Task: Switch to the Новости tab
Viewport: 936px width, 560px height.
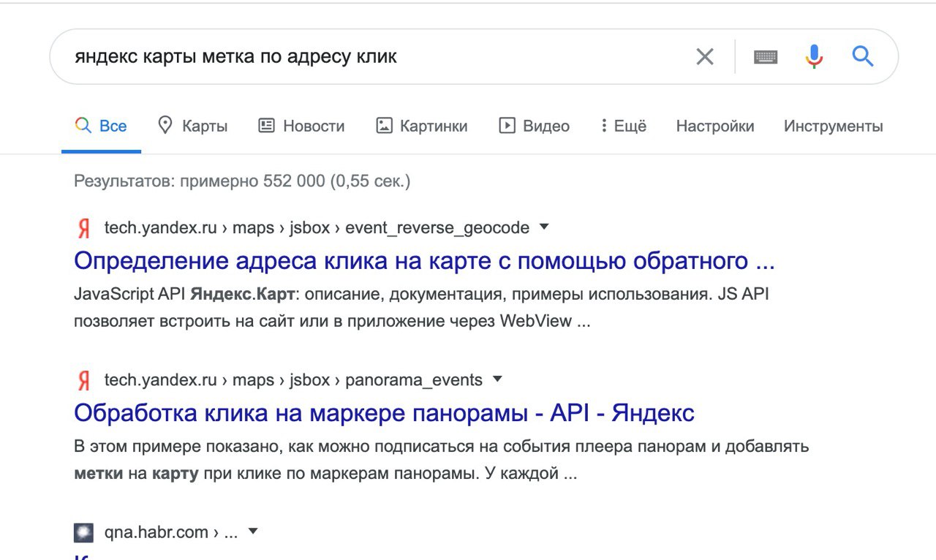Action: (x=301, y=126)
